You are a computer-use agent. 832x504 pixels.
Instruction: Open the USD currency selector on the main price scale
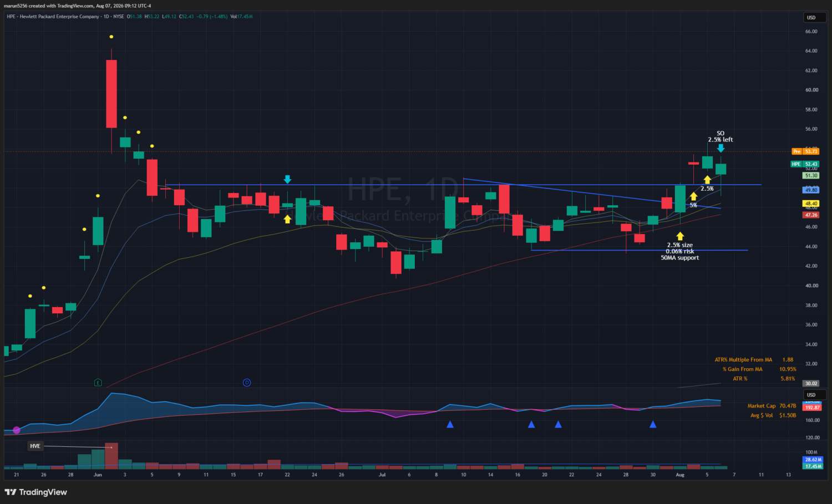(814, 18)
